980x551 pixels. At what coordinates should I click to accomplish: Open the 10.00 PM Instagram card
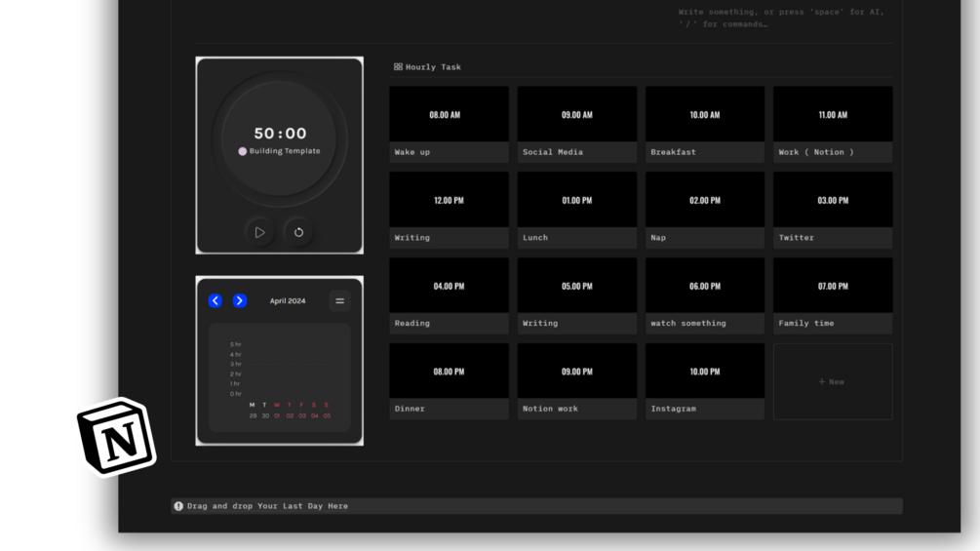tap(705, 381)
